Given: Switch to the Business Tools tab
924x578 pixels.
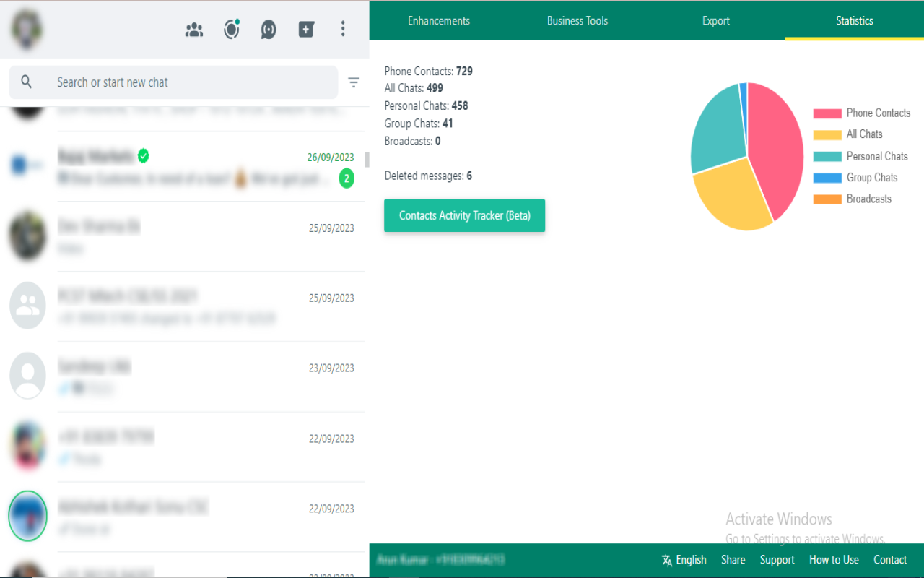Looking at the screenshot, I should 577,20.
